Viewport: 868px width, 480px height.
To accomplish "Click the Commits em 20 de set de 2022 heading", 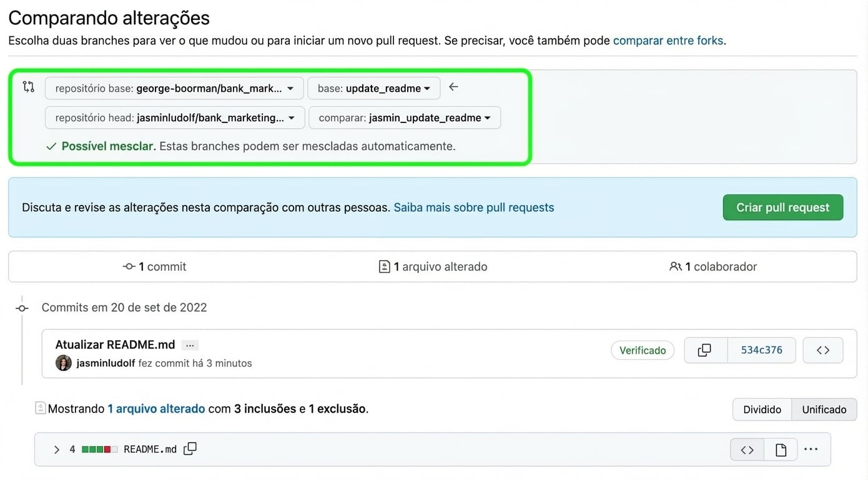I will coord(124,307).
